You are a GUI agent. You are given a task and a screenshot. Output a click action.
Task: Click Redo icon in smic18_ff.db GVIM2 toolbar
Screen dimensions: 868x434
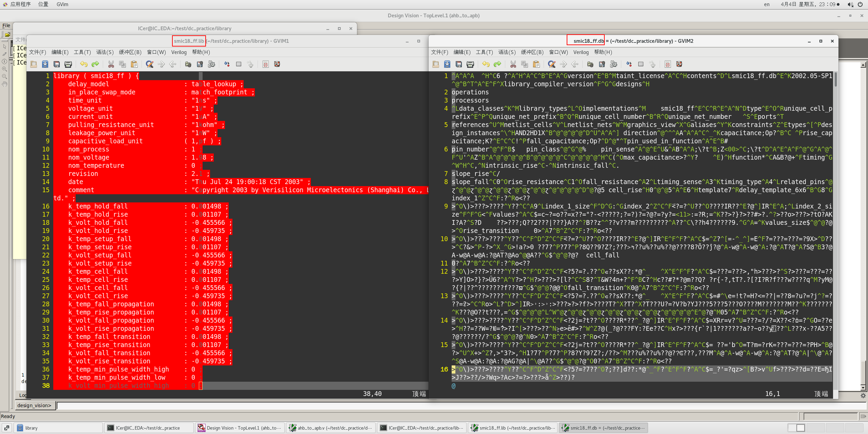click(x=497, y=64)
